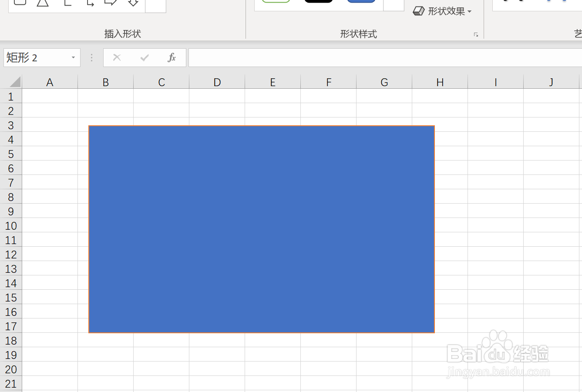Select the down arrow shape
This screenshot has height=392, width=582.
pos(133,2)
